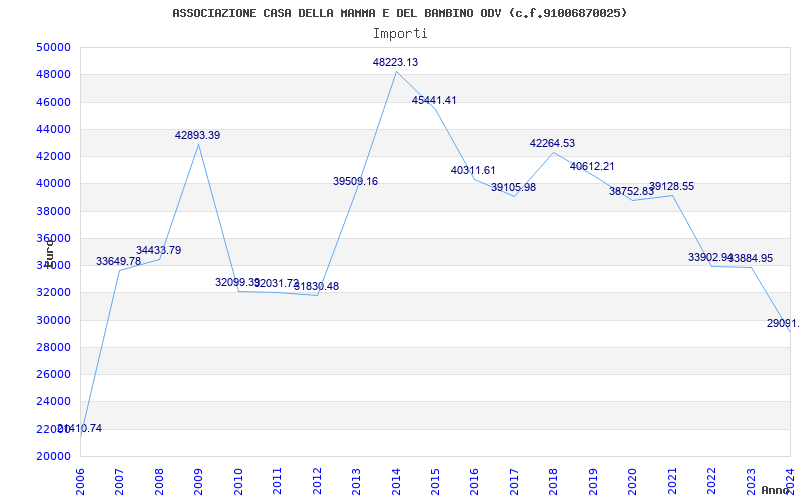The width and height of the screenshot is (800, 500).
Task: Click the 28000 y-axis value
Action: click(53, 347)
